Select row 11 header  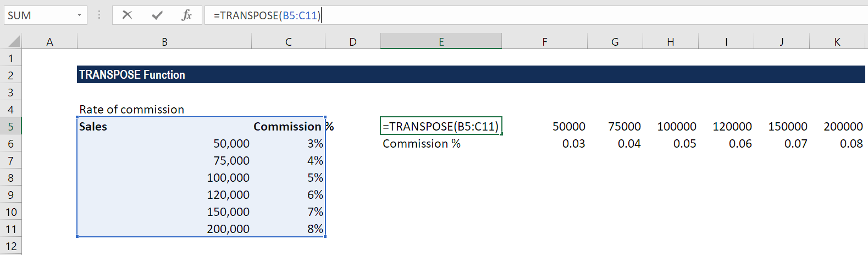[10, 229]
